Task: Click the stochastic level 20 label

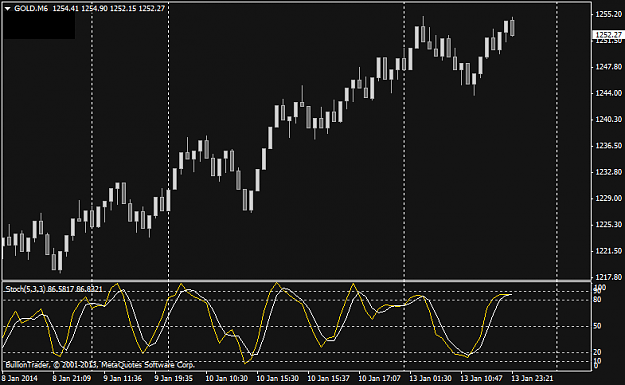Action: point(597,352)
